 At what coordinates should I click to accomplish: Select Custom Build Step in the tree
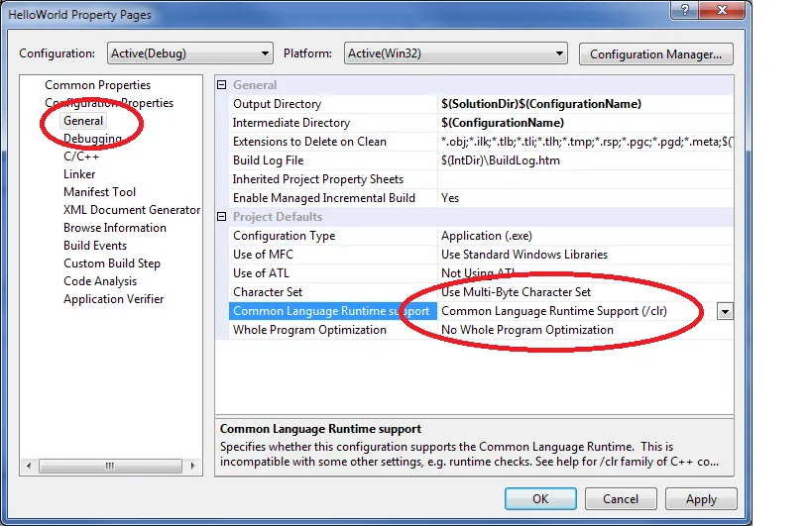(112, 263)
